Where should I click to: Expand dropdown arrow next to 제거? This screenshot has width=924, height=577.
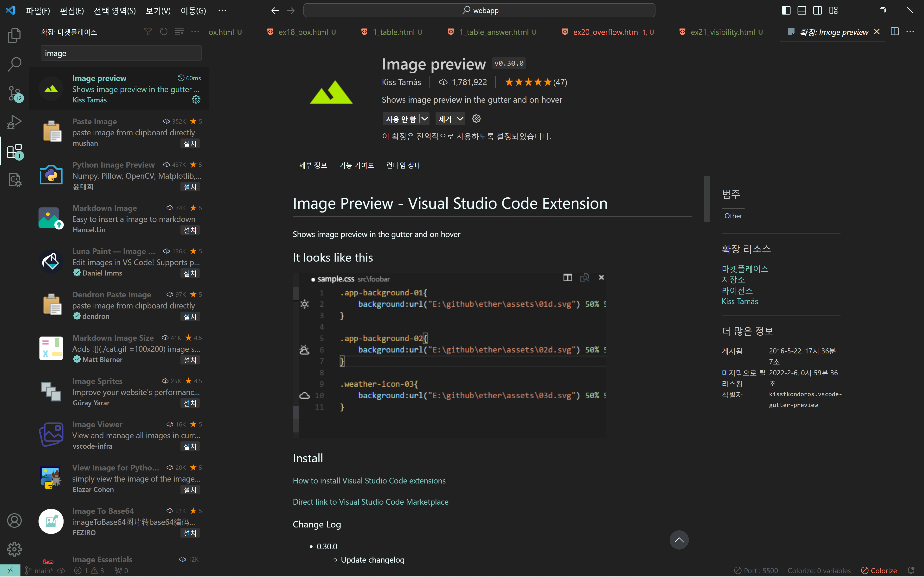pos(460,119)
